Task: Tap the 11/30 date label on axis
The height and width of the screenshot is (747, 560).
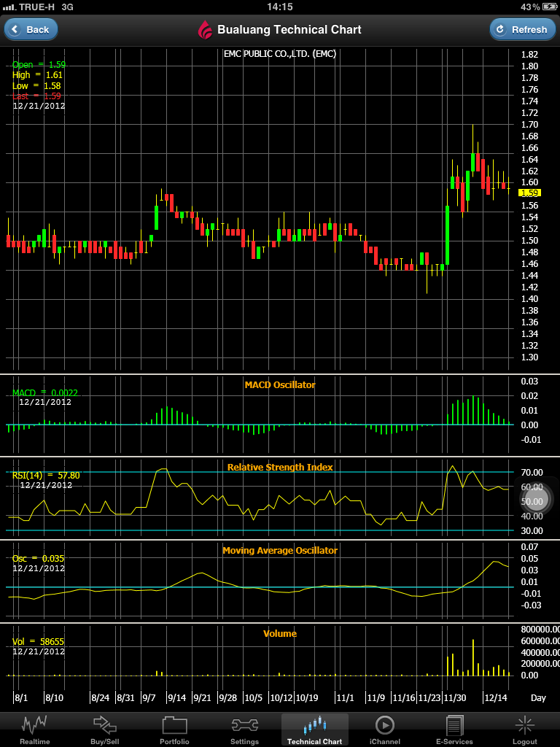Action: click(455, 698)
